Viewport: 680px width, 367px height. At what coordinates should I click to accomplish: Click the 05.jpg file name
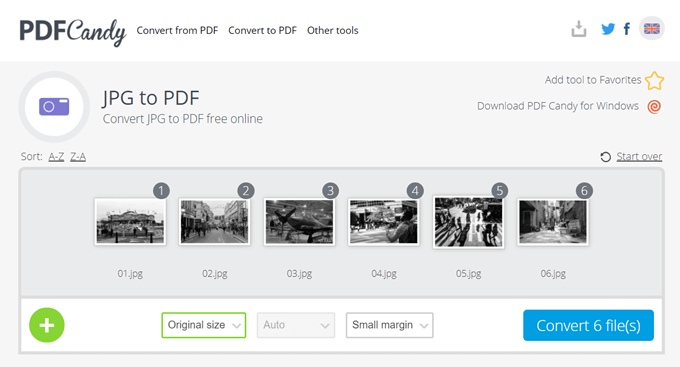468,274
